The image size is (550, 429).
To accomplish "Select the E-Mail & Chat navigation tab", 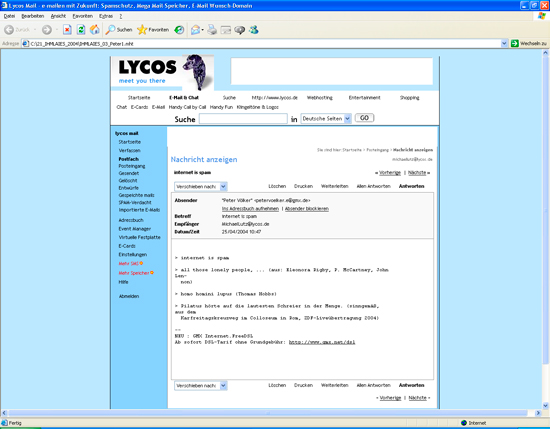I will coord(184,98).
